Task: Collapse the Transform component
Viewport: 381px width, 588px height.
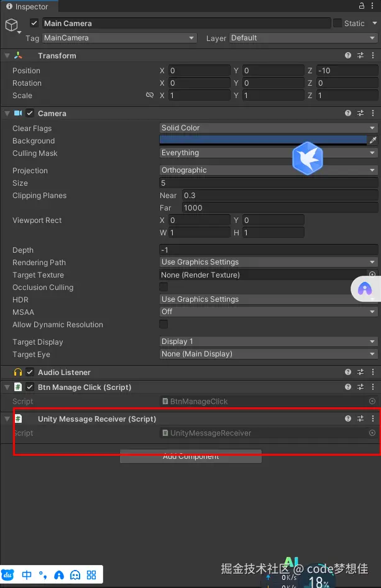Action: point(7,55)
